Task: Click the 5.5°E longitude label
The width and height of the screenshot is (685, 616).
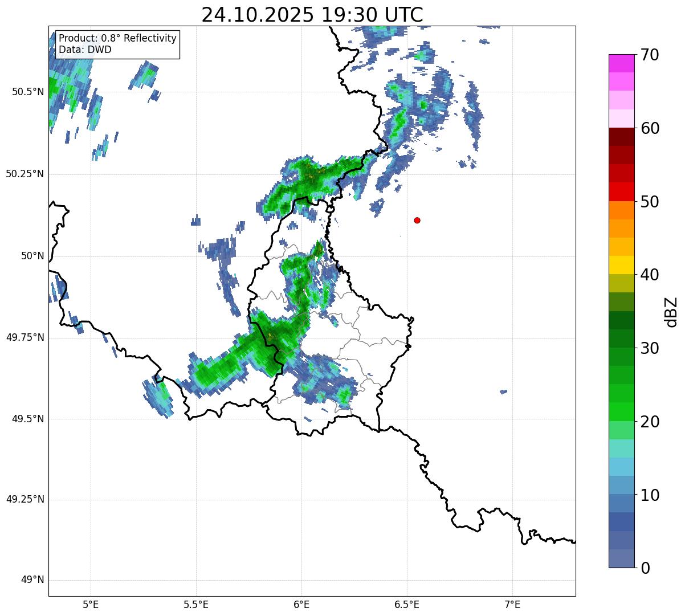Action: 196,605
